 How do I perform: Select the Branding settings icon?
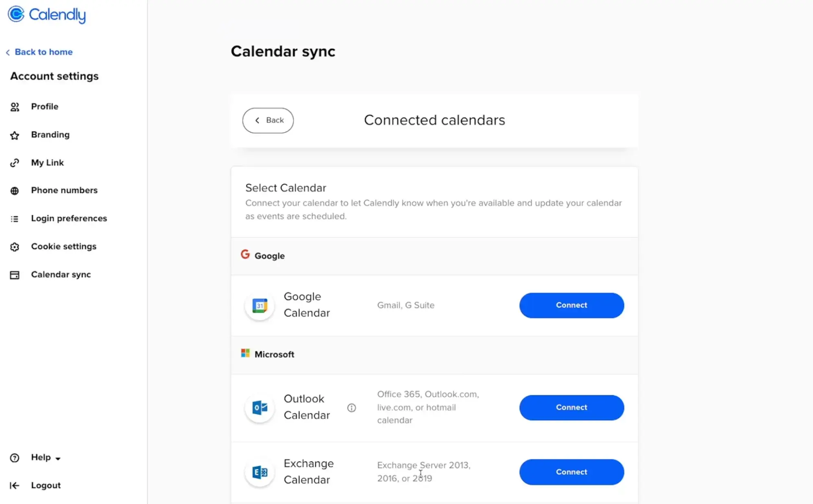(15, 134)
